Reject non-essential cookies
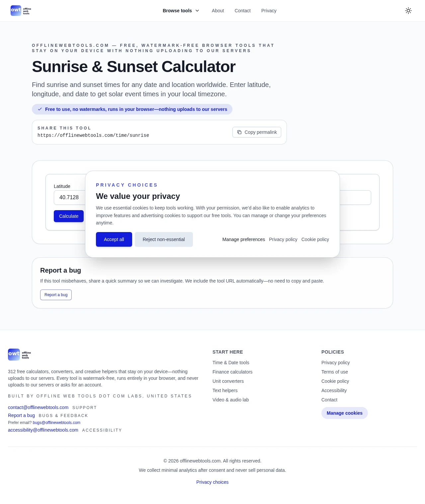425x504 pixels. click(x=164, y=239)
